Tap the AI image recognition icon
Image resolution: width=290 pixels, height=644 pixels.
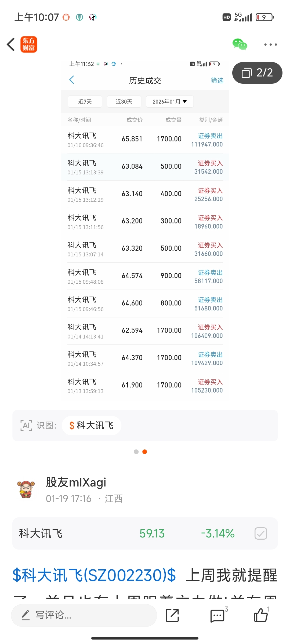pos(26,426)
